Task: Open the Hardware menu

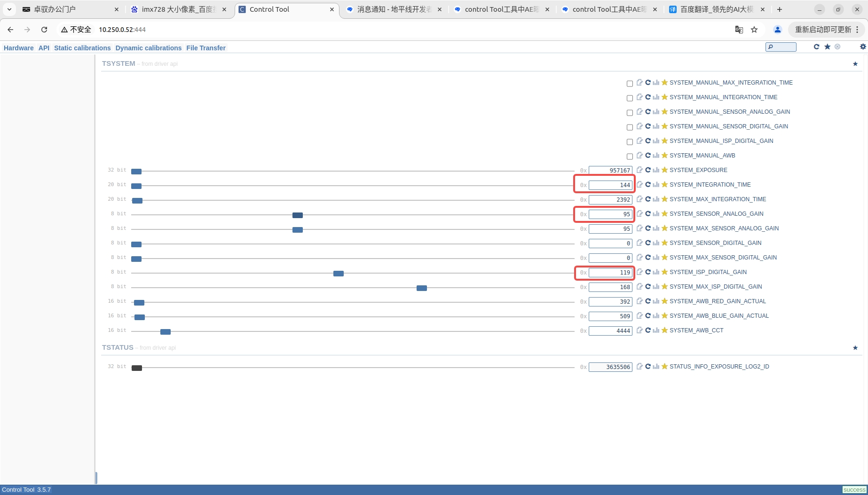Action: click(19, 48)
